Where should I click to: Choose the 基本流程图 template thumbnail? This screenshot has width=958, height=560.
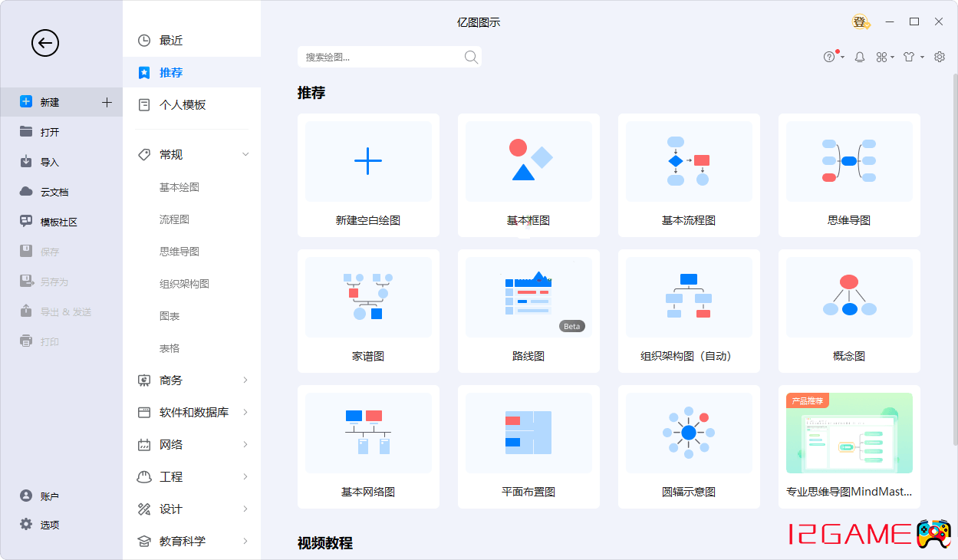(x=688, y=161)
